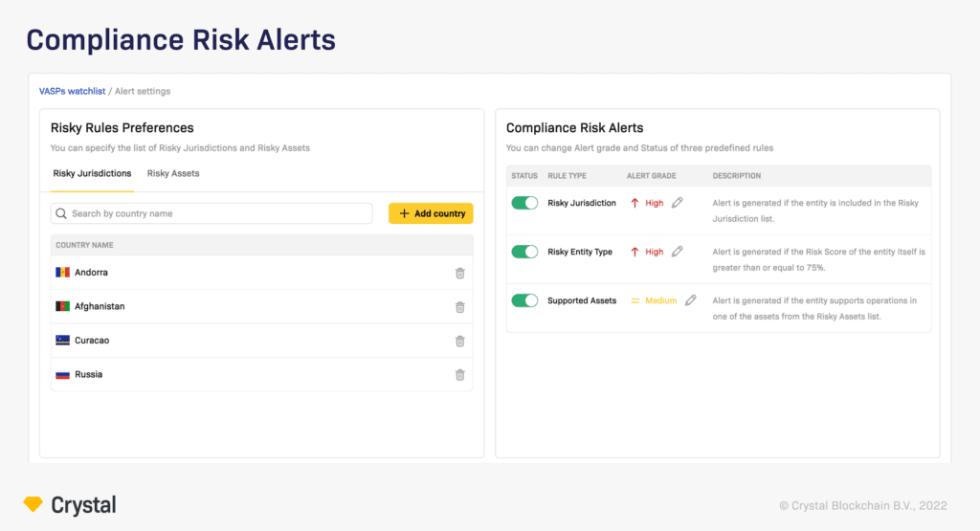Viewport: 980px width, 531px height.
Task: Click the Add country button
Action: 431,213
